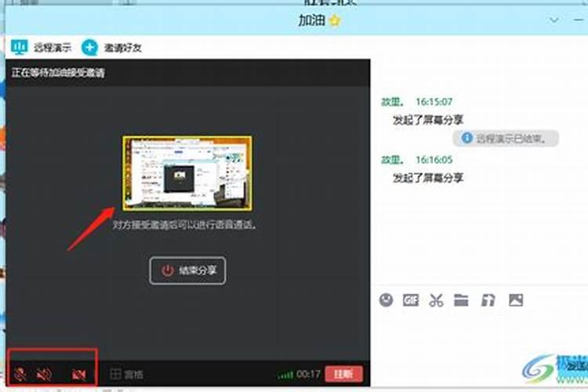Click the 16:15:07 message timestamp

click(x=434, y=102)
